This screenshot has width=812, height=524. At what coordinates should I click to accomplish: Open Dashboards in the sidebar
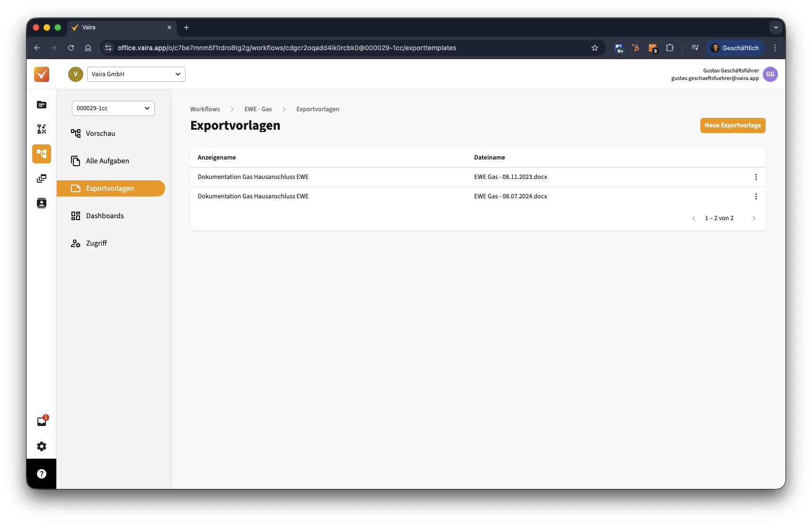[105, 216]
